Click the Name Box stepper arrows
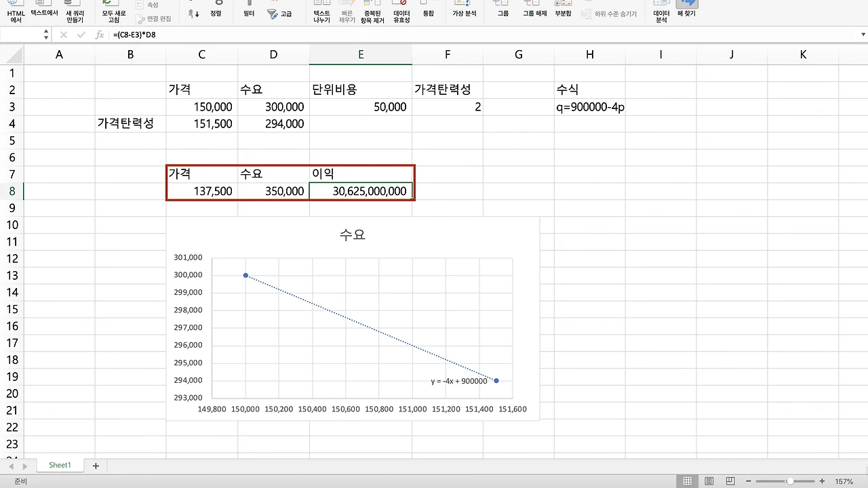Image resolution: width=868 pixels, height=488 pixels. point(46,35)
